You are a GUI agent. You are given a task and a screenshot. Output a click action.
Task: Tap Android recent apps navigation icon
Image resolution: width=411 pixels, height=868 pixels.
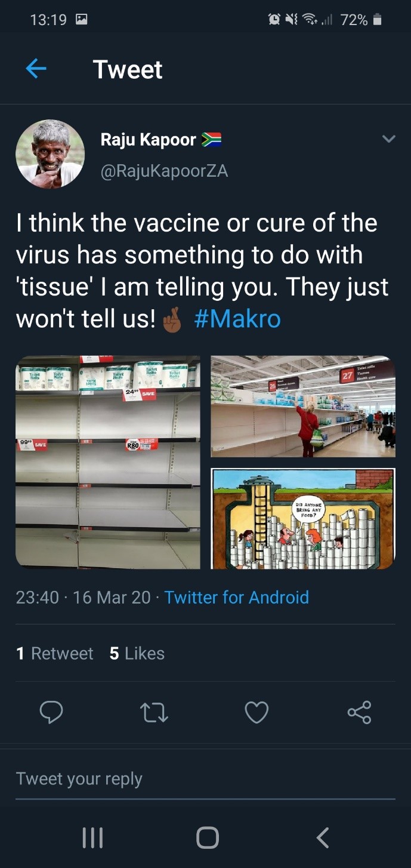pyautogui.click(x=92, y=838)
